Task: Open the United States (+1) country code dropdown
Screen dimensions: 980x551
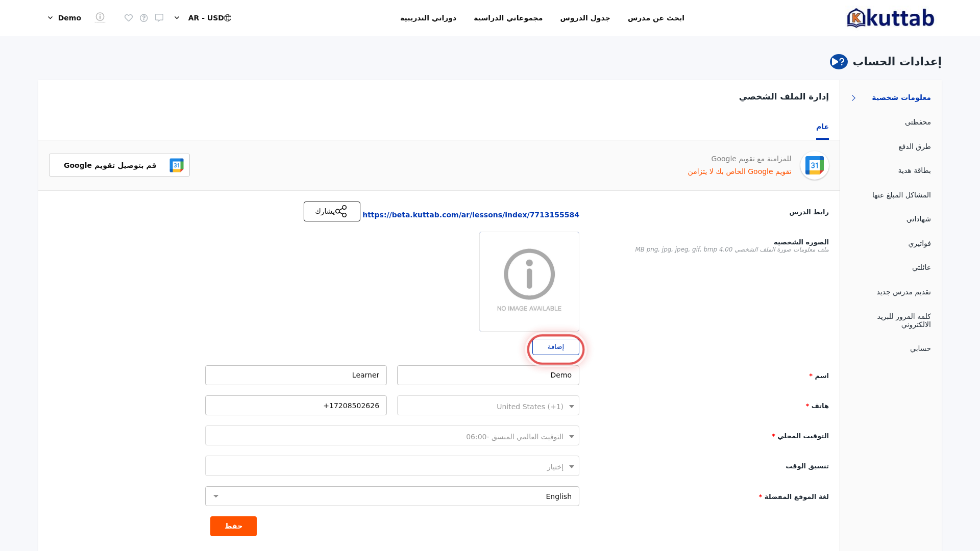Action: (488, 406)
